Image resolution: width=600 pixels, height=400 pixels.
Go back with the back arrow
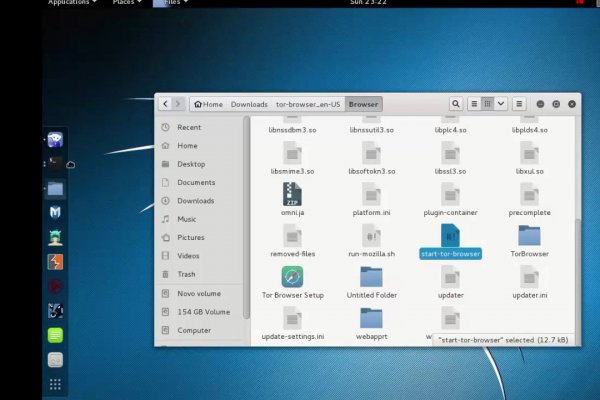point(165,104)
